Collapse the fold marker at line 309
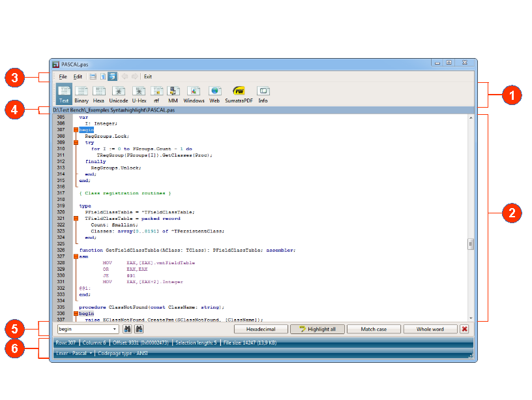 pos(76,143)
